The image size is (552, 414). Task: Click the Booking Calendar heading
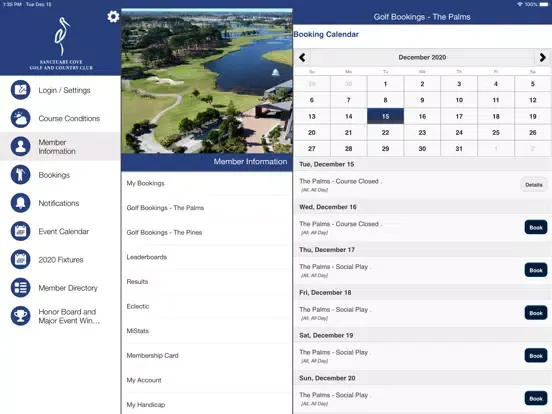pyautogui.click(x=326, y=34)
